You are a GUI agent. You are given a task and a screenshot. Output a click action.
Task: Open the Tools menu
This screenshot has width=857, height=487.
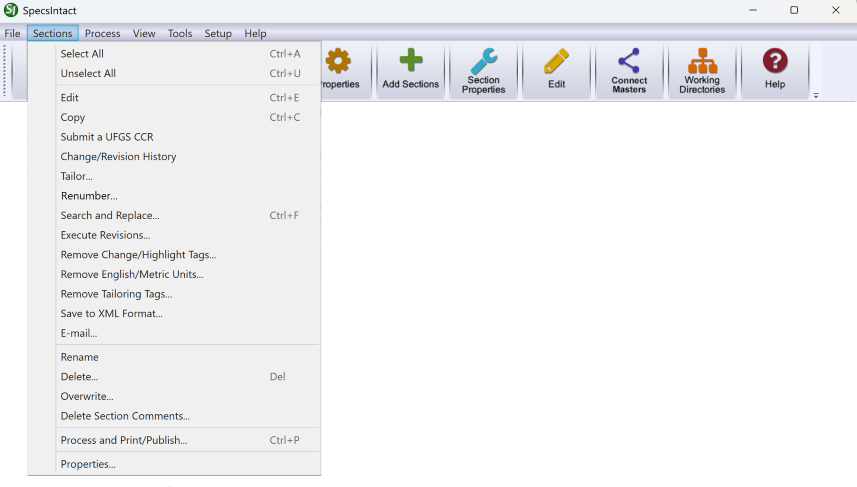pos(180,33)
